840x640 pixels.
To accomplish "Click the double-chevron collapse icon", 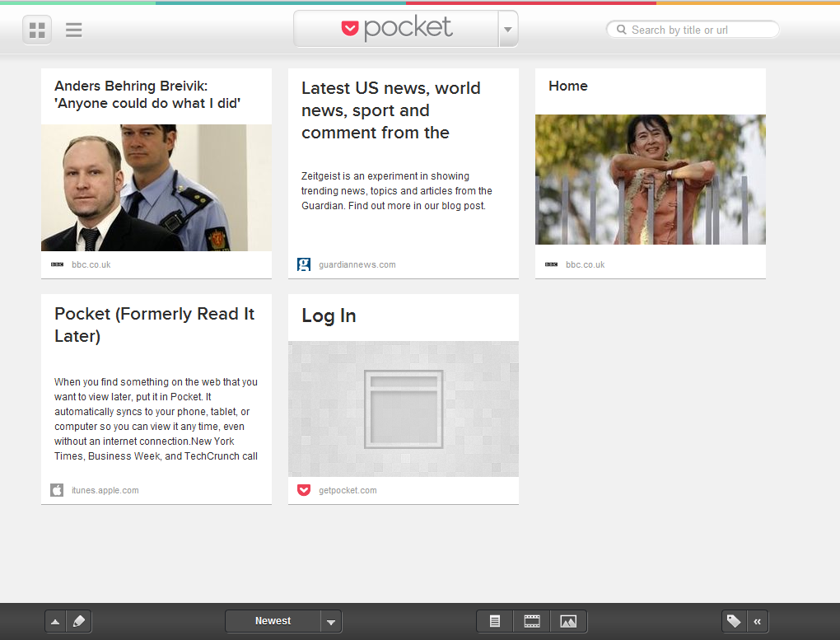I will pos(757,622).
